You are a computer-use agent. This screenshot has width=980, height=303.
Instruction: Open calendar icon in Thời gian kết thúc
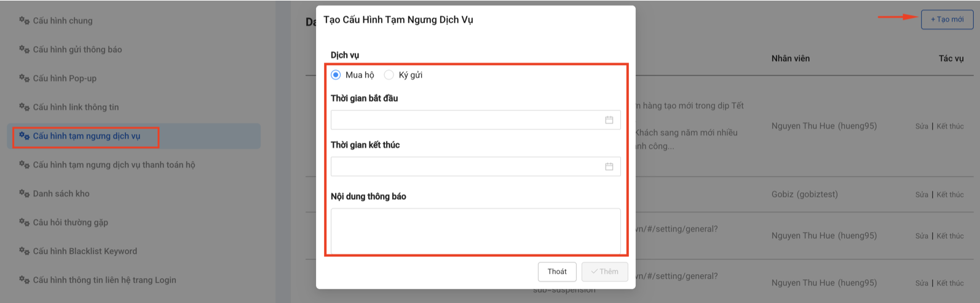click(609, 167)
